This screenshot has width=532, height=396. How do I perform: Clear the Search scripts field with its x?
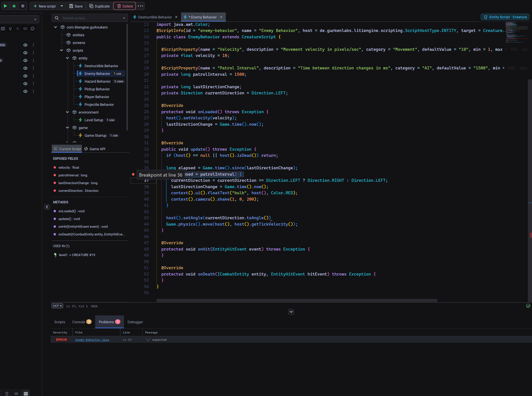(124, 18)
